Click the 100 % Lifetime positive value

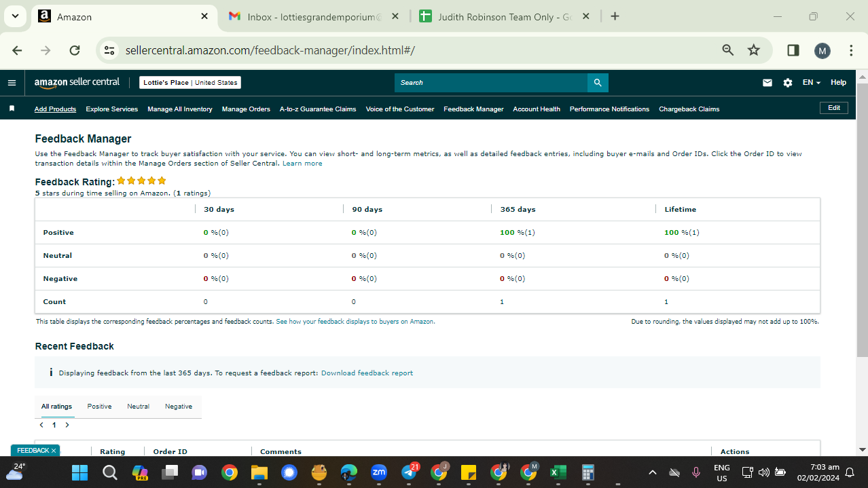coord(682,233)
